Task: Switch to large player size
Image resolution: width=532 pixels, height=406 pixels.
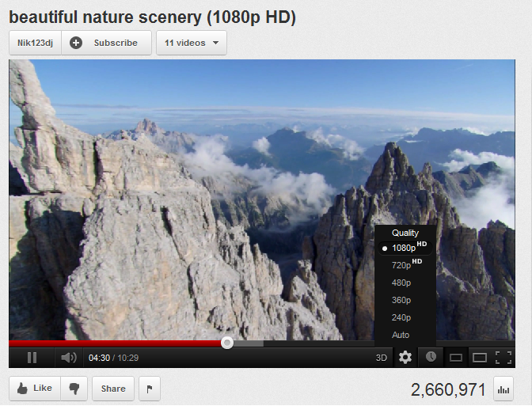Action: point(479,358)
